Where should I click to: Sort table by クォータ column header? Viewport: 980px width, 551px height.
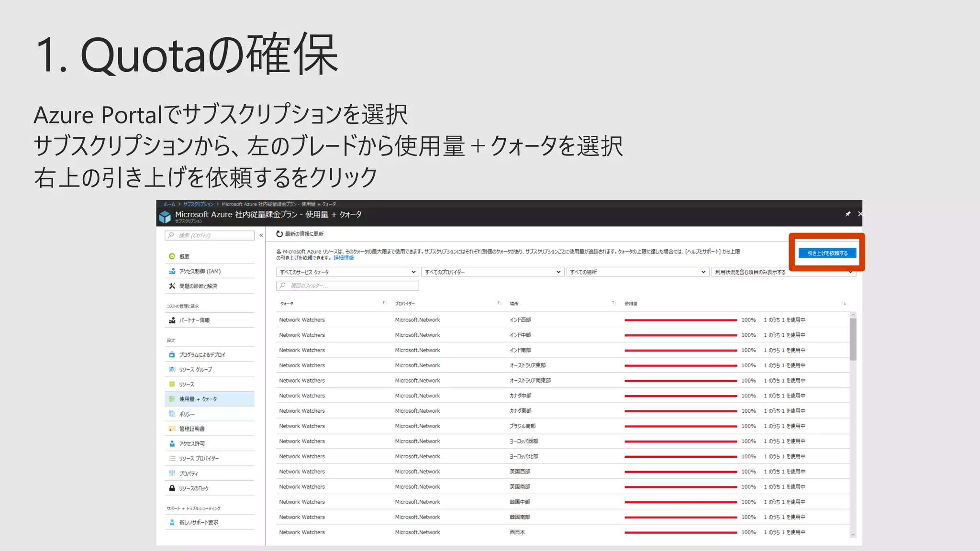pos(287,304)
